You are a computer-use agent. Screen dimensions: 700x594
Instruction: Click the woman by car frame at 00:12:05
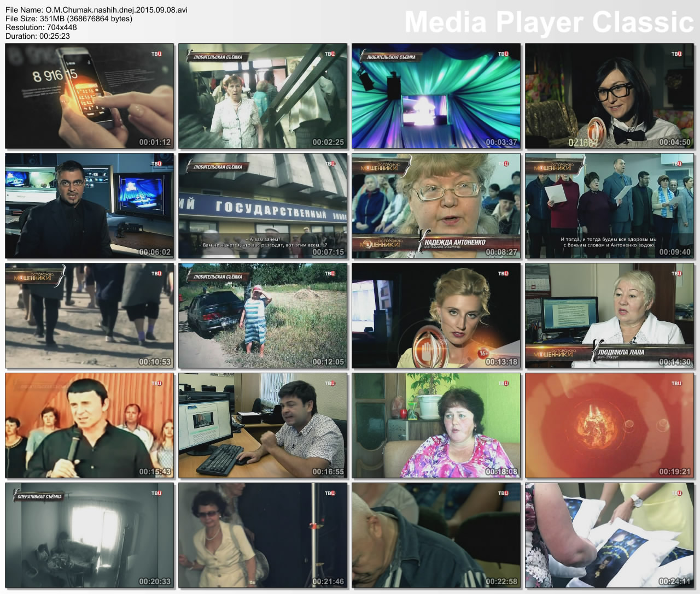(263, 316)
